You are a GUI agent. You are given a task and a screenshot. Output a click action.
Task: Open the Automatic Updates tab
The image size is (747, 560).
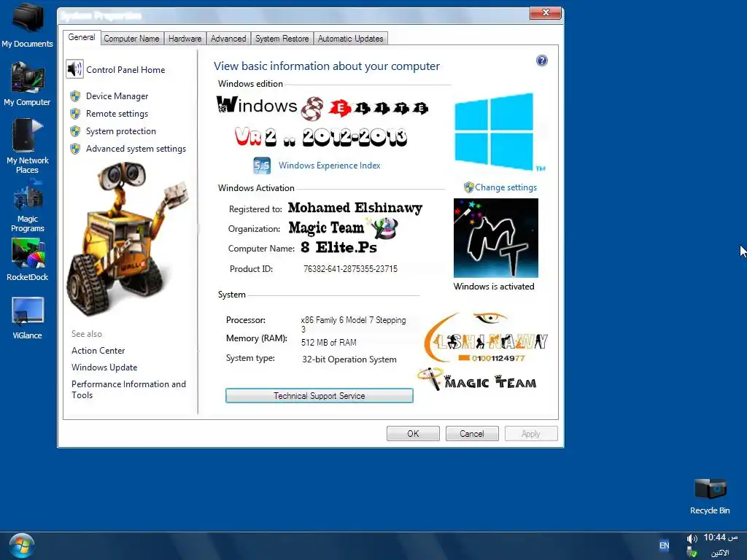(351, 39)
